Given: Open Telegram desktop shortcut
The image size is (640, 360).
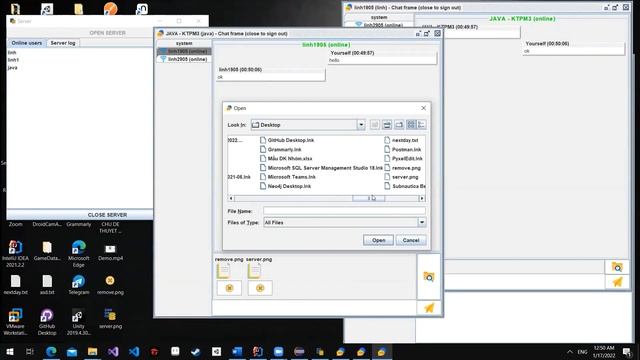Looking at the screenshot, I should coord(78,284).
